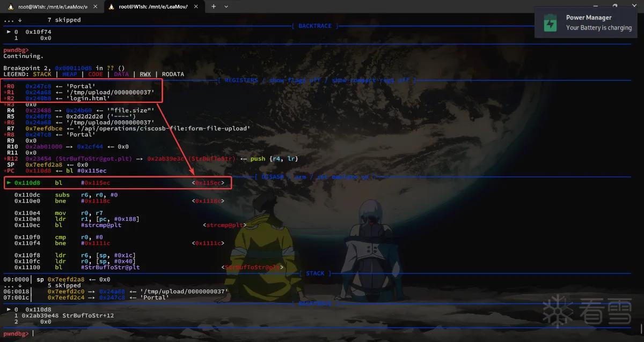Click the STACK section header label
Image resolution: width=644 pixels, height=342 pixels.
(315, 273)
